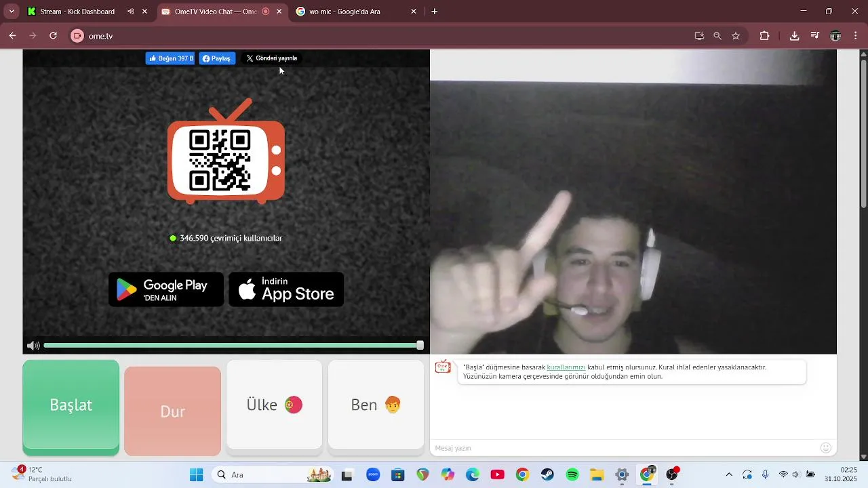Screen dimensions: 868x488
Task: Bookmark this page with the star icon
Action: tap(736, 36)
